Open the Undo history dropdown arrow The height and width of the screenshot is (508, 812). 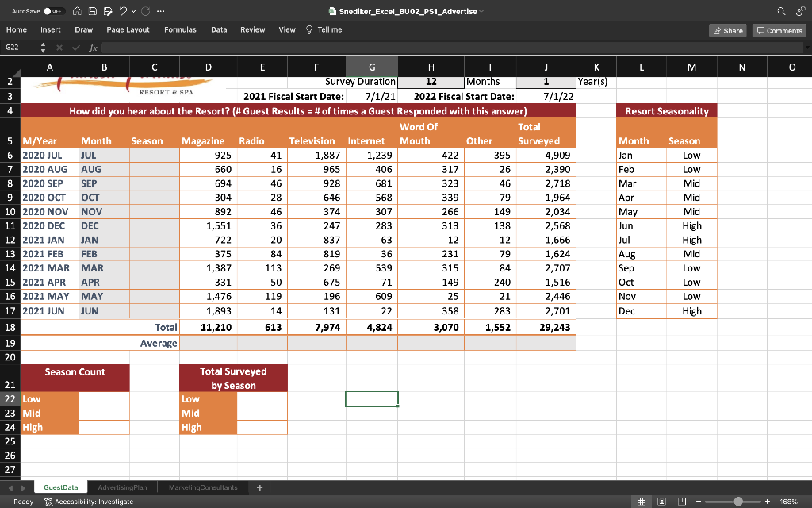[133, 11]
